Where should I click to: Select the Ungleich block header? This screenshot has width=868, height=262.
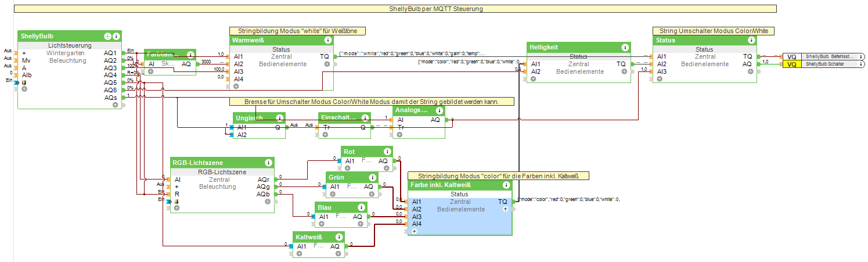point(259,118)
